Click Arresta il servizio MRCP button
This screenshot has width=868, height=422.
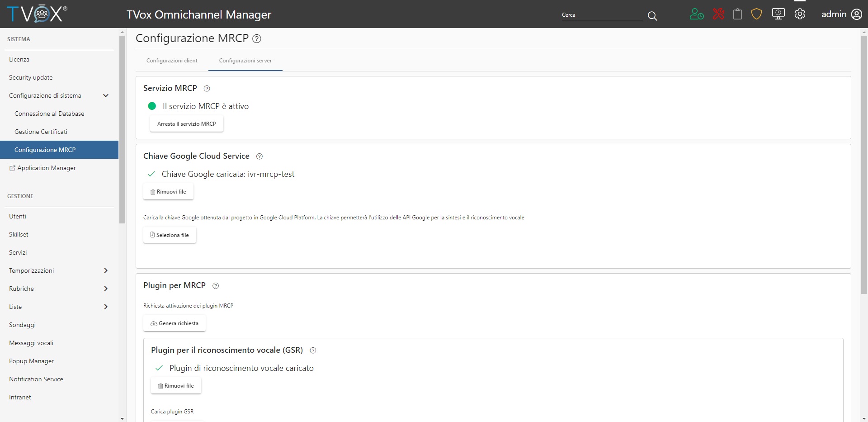point(187,124)
